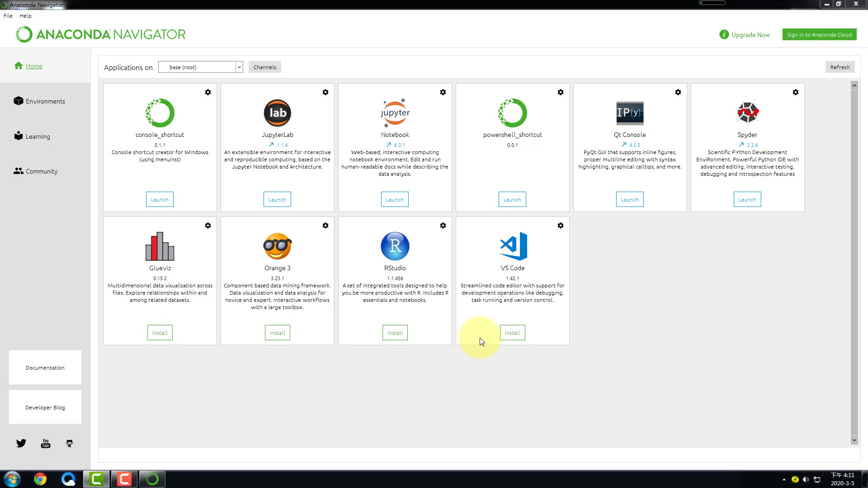Click the Spyder web logo
Viewport: 868px width, 488px height.
748,113
